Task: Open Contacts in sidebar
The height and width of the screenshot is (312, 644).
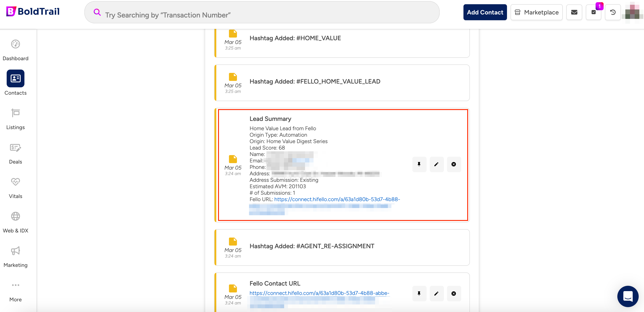Action: pyautogui.click(x=16, y=83)
